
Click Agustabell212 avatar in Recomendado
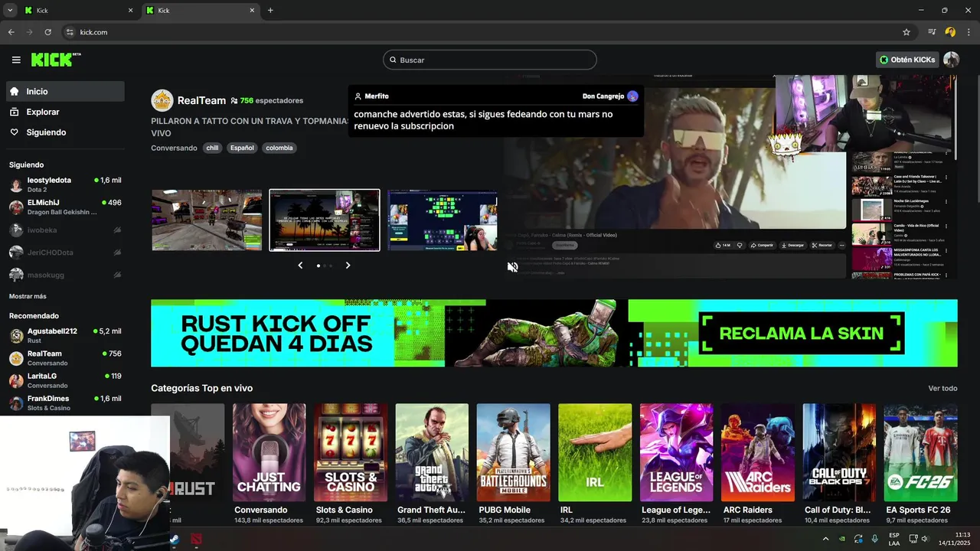[x=16, y=335]
